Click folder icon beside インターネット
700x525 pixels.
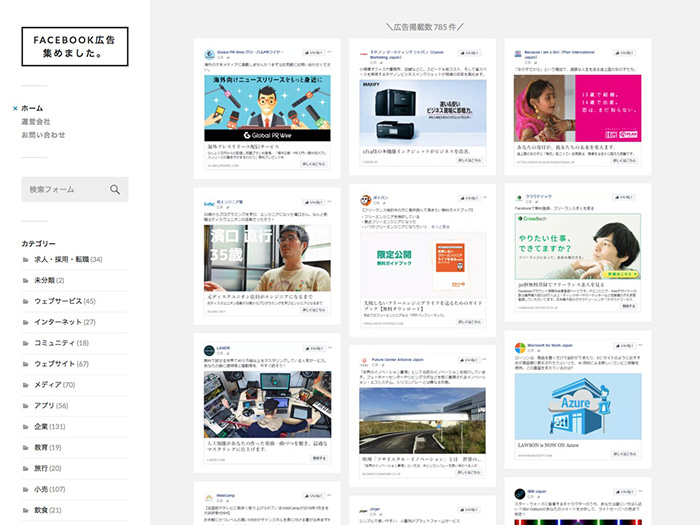25,322
